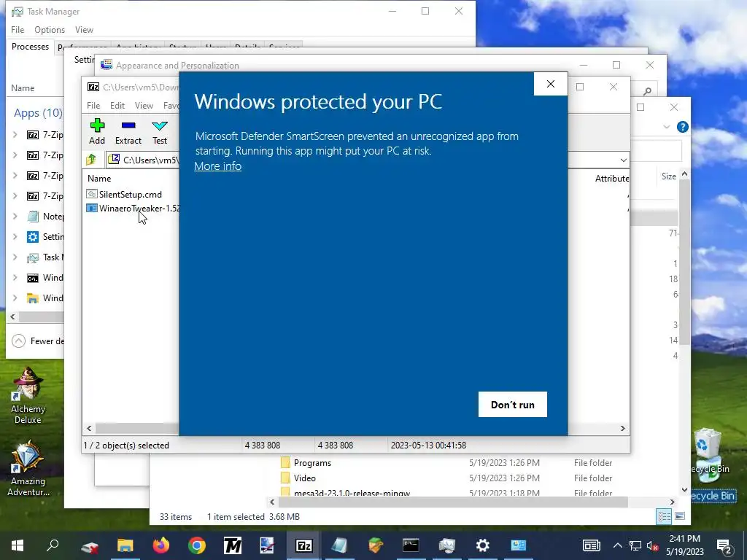Open the Edit menu in 7-Zip

(x=117, y=105)
